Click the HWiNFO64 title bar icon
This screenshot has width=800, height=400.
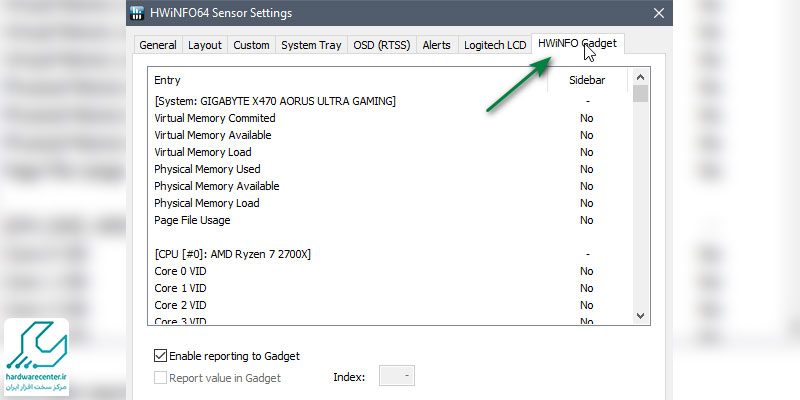tap(137, 13)
